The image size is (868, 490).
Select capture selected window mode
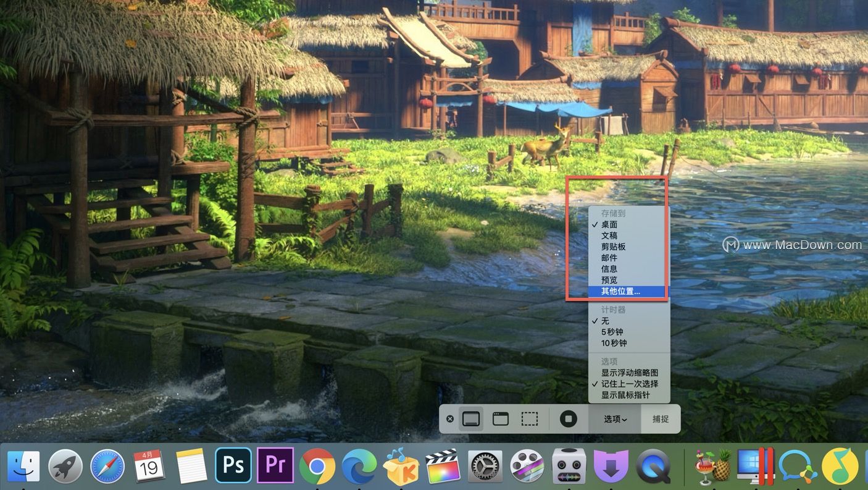(x=500, y=419)
